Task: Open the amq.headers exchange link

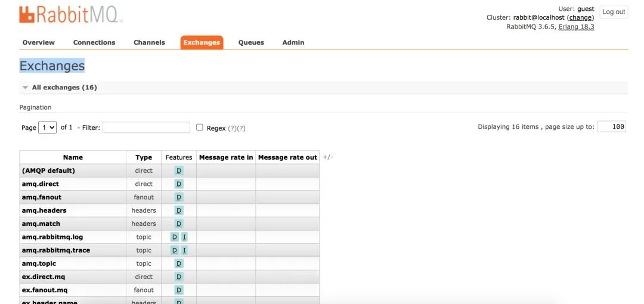Action: (44, 210)
